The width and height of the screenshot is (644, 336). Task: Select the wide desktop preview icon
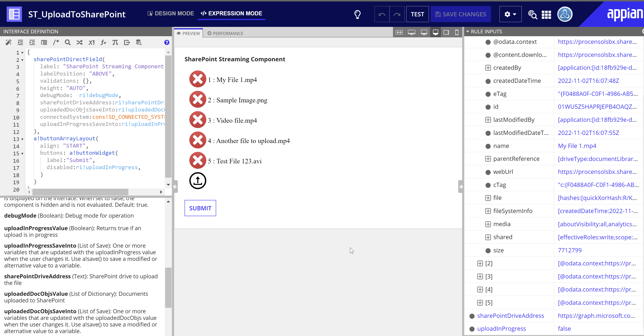tap(412, 33)
